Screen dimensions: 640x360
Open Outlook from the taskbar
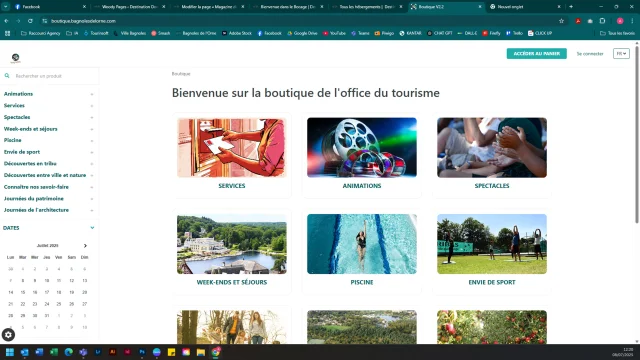[24, 352]
